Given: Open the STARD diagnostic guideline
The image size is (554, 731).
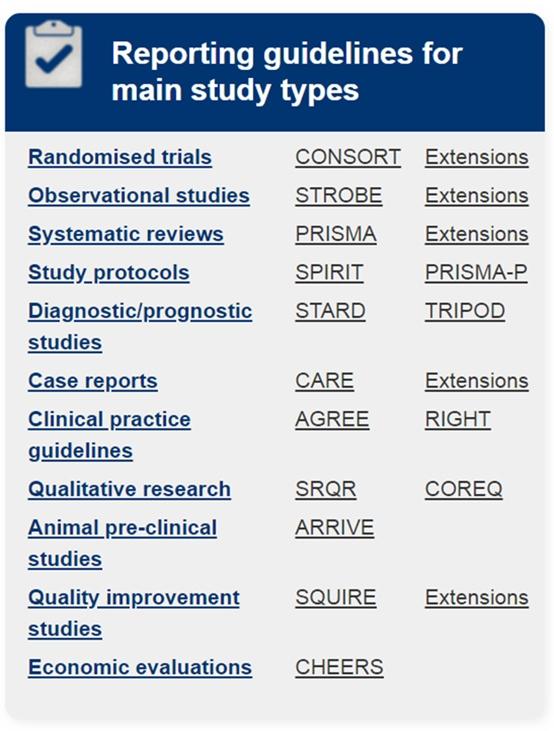Looking at the screenshot, I should coord(330,311).
